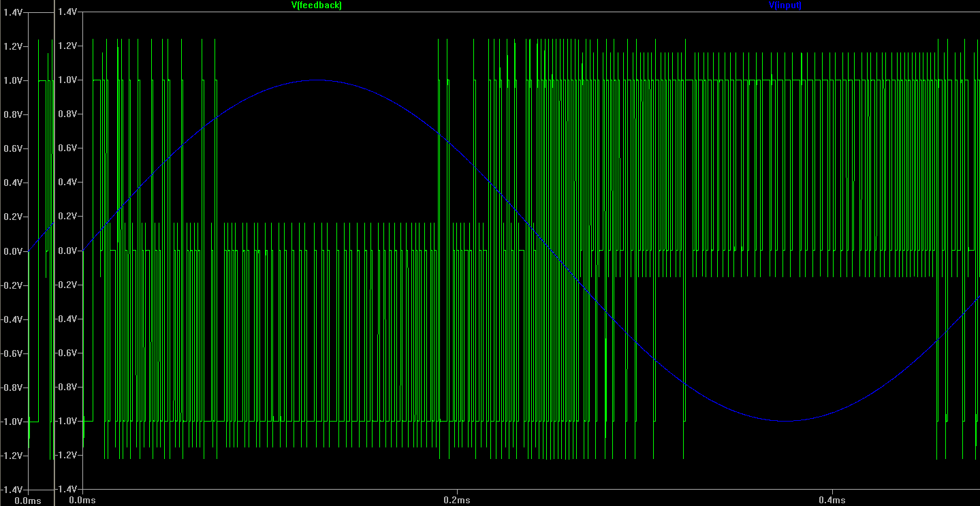
Task: Click the main plot's 1.0V axis label
Action: coord(67,80)
